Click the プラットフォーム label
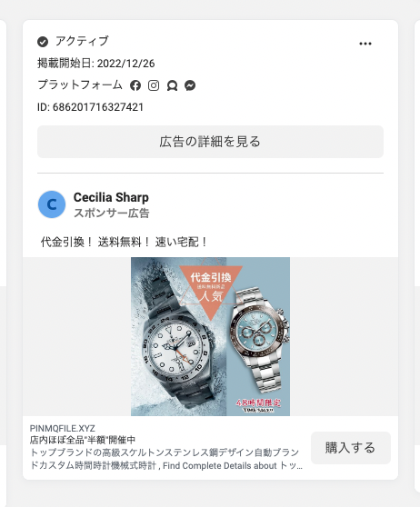This screenshot has width=420, height=507. tap(80, 85)
